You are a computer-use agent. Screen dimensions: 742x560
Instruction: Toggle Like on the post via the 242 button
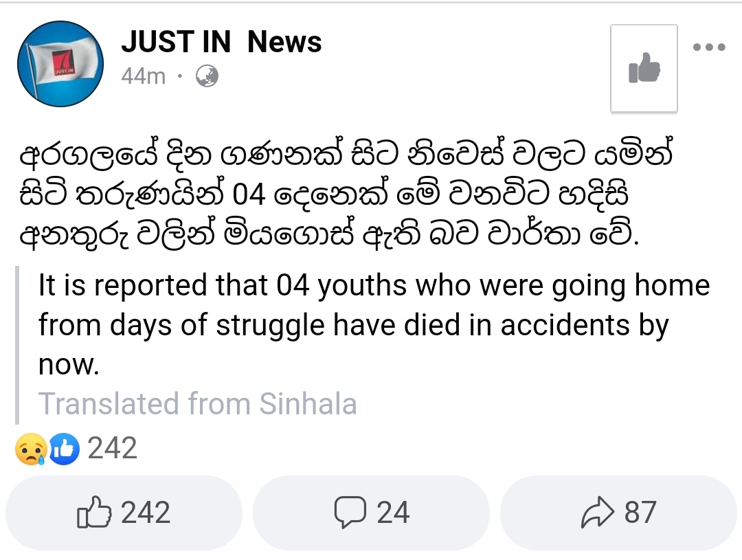[124, 513]
